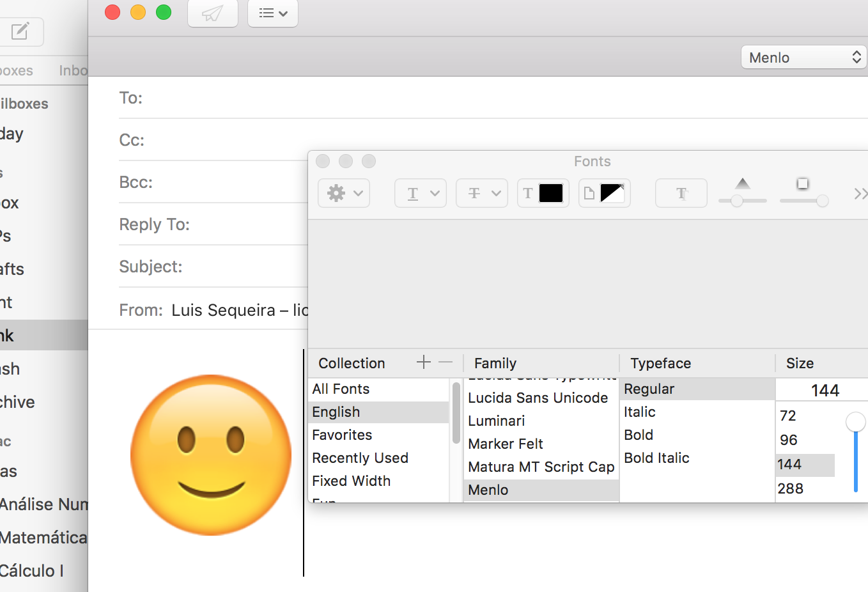Screen dimensions: 868x592
Task: Open the Menlo font dropdown
Action: 803,58
